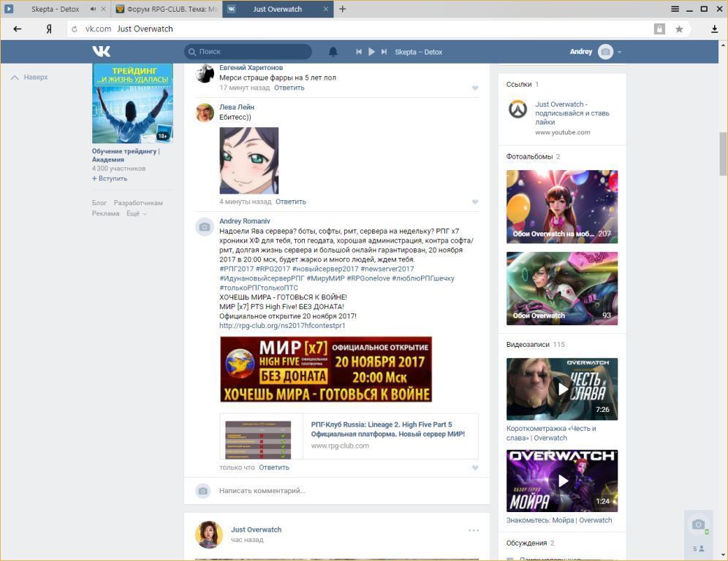This screenshot has width=728, height=561.
Task: Click friends online counter at bottom right
Action: coord(698,549)
